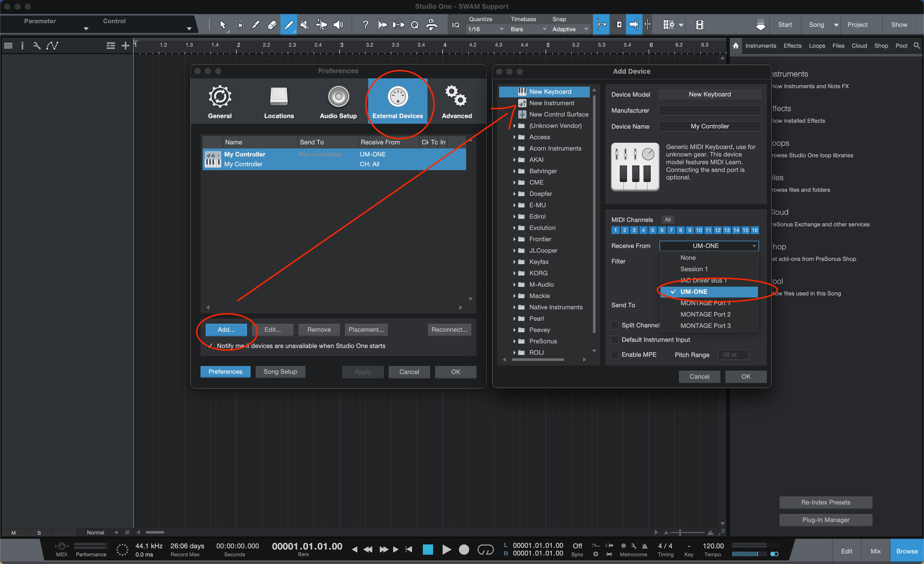Toggle the Notify me if devices unavailable checkbox
Image resolution: width=924 pixels, height=564 pixels.
click(x=210, y=346)
